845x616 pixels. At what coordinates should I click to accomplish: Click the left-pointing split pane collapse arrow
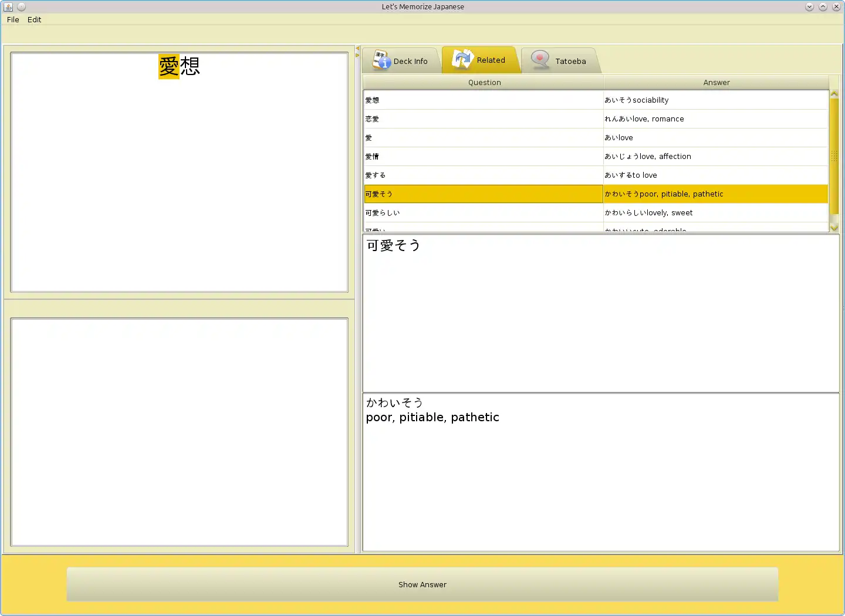[x=357, y=48]
